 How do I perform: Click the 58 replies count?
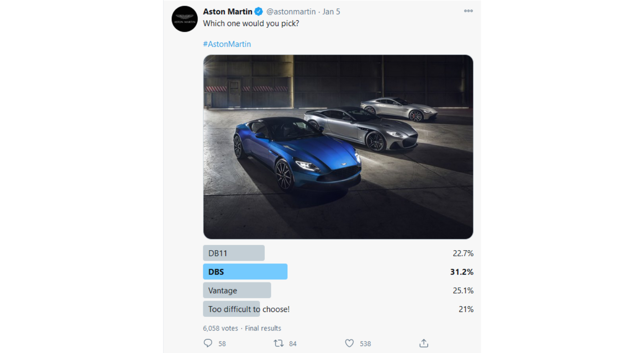pyautogui.click(x=222, y=343)
